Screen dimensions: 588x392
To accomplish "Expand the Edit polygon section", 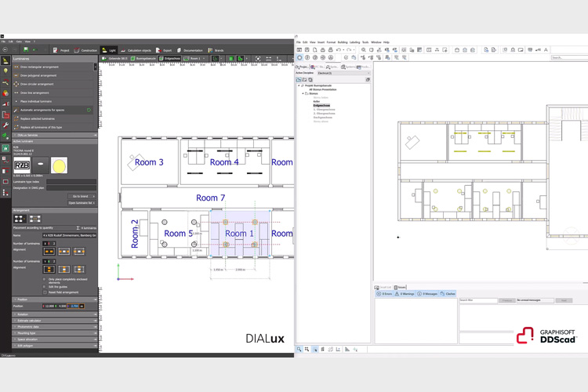I will point(55,346).
